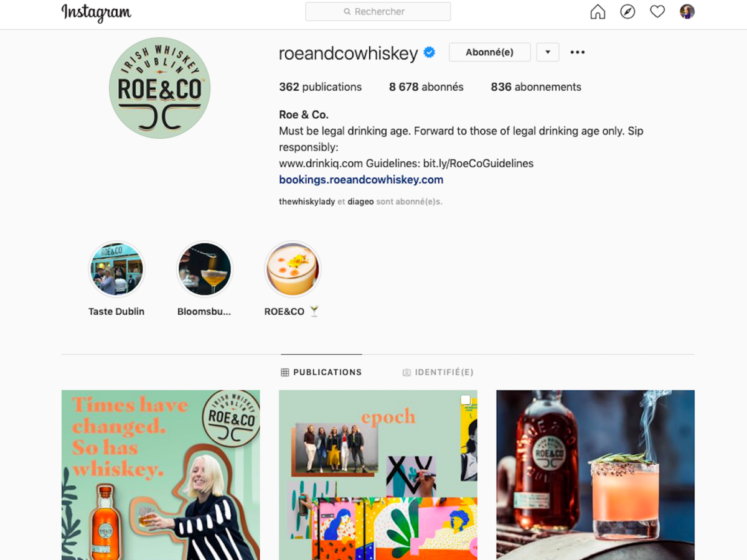Viewport: 747px width, 560px height.
Task: Open your profile avatar in header
Action: click(687, 12)
